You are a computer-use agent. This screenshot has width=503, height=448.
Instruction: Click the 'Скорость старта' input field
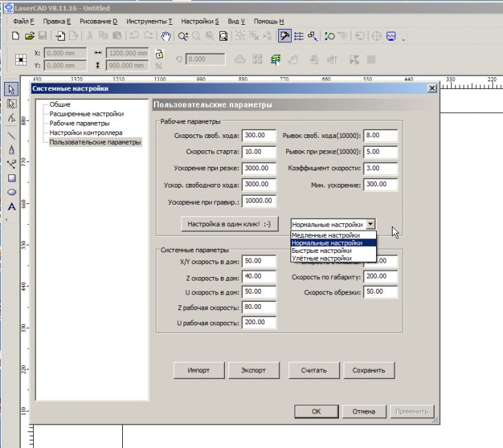pyautogui.click(x=259, y=152)
